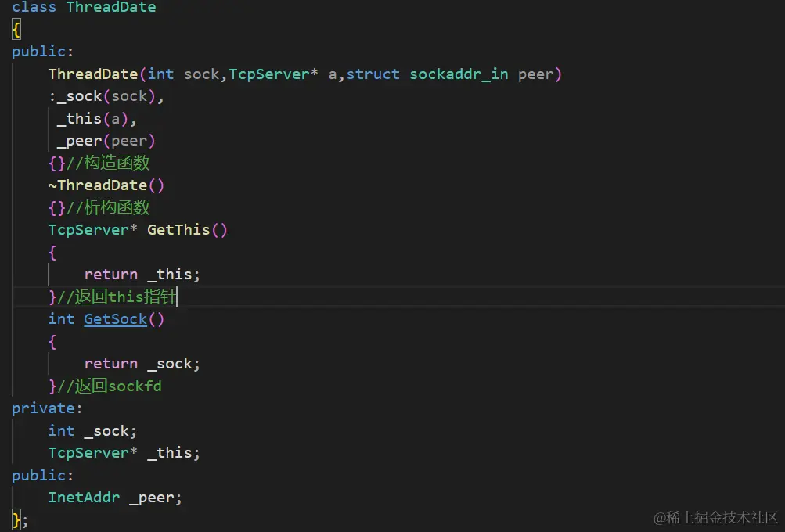The image size is (785, 532).
Task: Click the 'InetAddr _peer;' member declaration
Action: (115, 497)
